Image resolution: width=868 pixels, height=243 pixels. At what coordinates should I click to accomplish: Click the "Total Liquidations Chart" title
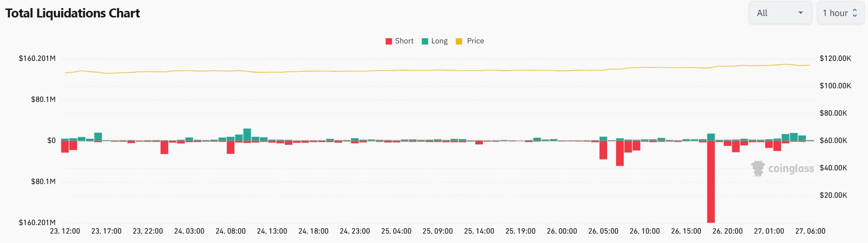73,13
